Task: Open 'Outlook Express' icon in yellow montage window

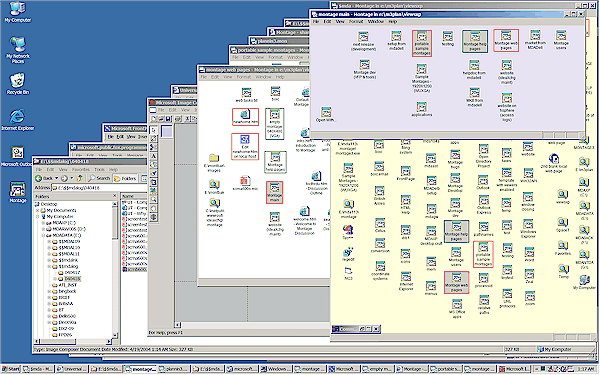Action: 483,205
